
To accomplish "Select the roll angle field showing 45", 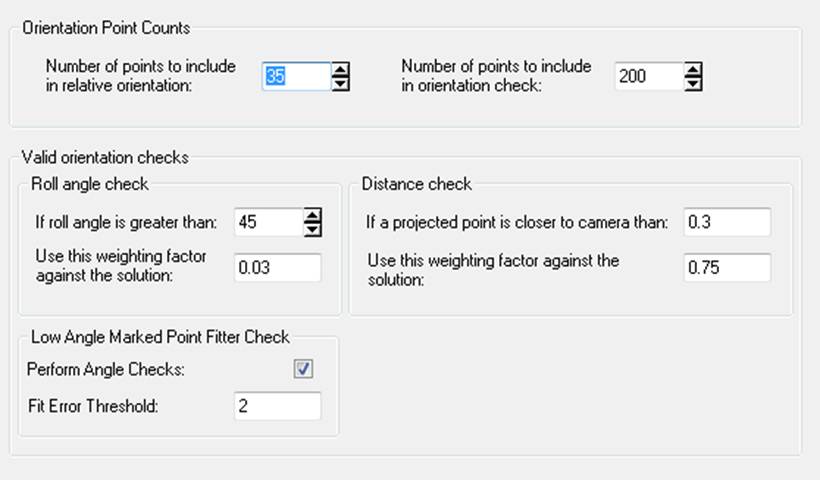I will click(267, 222).
